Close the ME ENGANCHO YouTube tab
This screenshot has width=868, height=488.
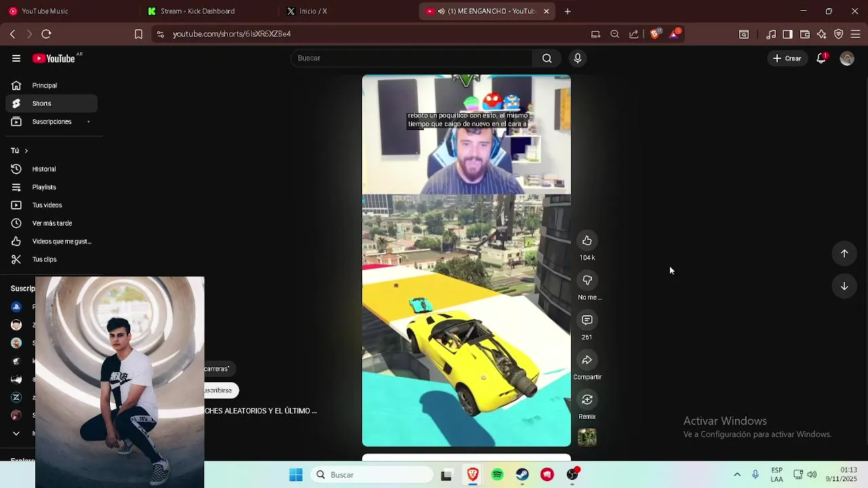click(547, 12)
